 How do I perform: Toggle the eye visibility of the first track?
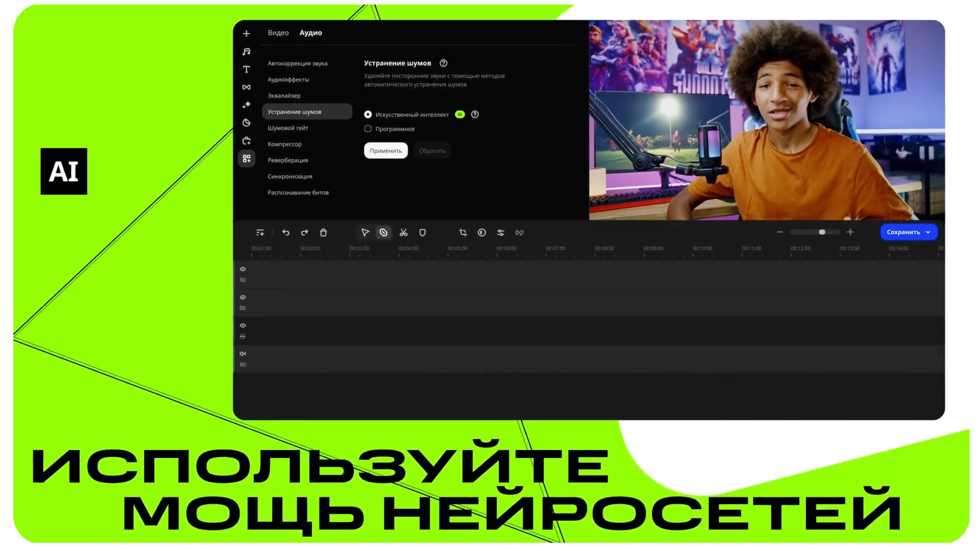click(x=243, y=269)
